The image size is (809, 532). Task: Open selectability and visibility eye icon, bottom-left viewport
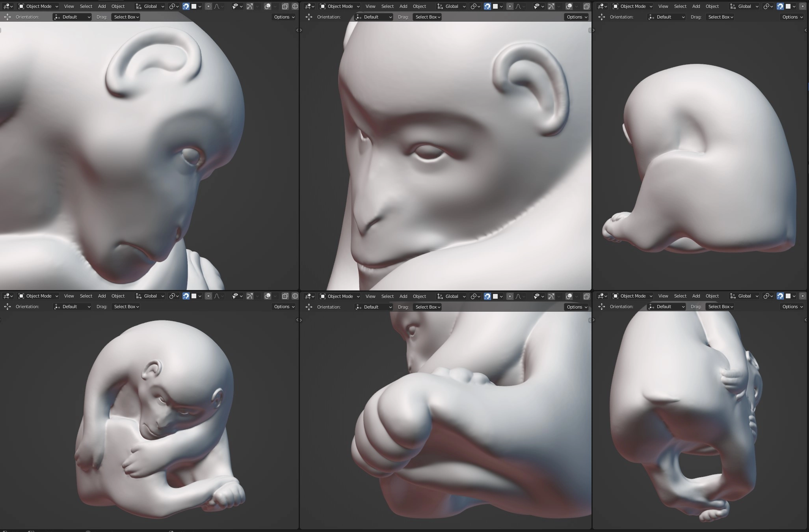pos(235,296)
